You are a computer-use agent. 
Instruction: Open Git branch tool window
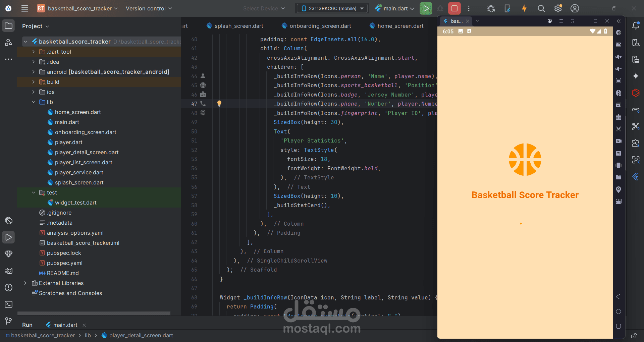(9, 321)
